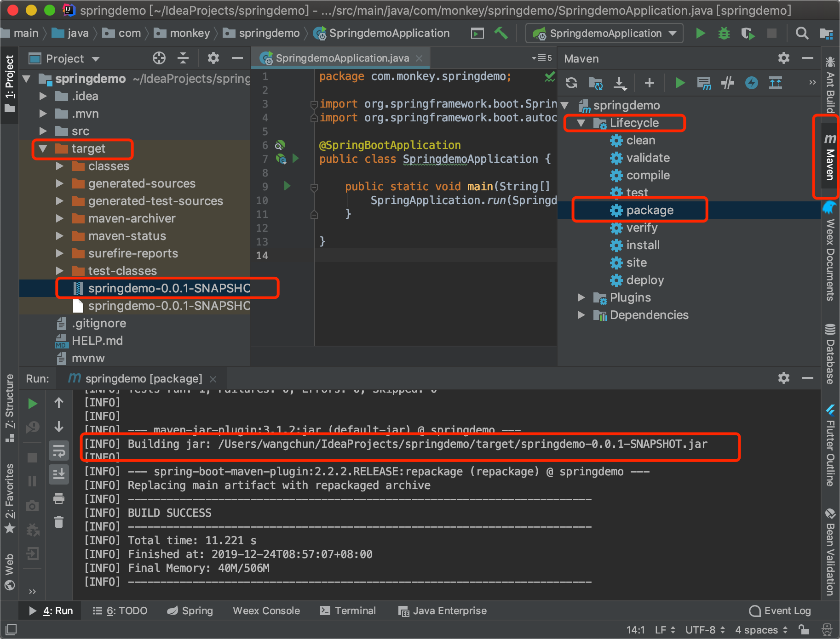Expand the Maven Dependencies node

(x=581, y=315)
